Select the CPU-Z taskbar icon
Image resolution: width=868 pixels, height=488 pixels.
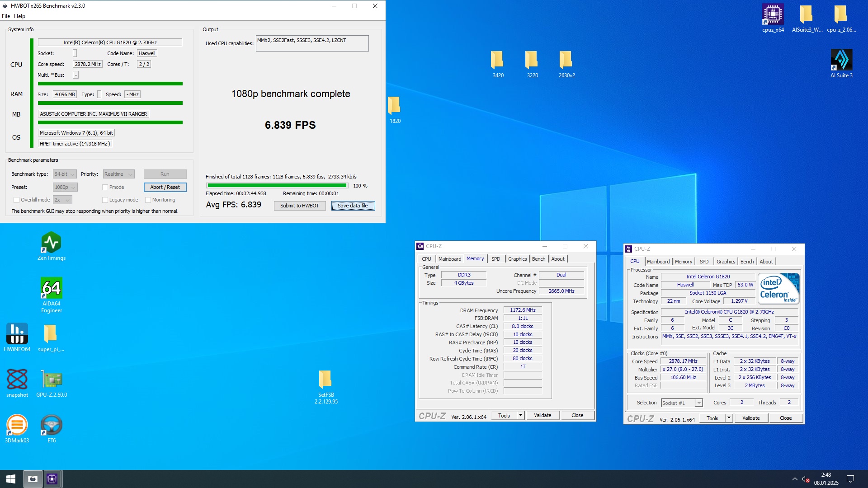pyautogui.click(x=52, y=479)
